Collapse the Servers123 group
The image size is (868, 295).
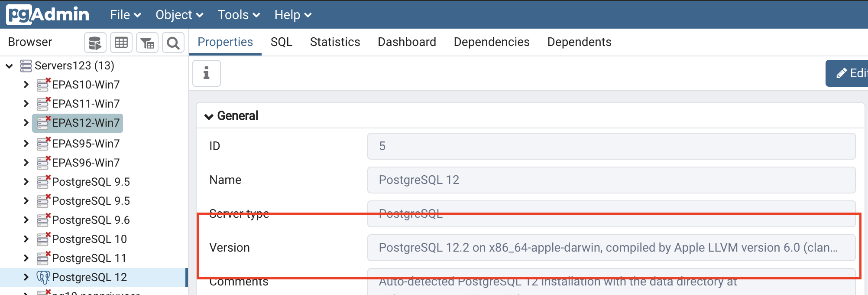point(9,66)
